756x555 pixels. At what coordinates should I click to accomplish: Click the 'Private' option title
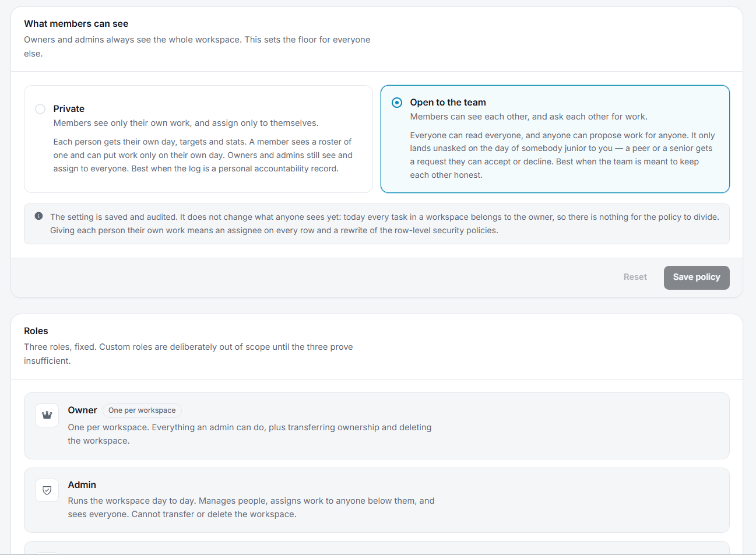tap(69, 109)
